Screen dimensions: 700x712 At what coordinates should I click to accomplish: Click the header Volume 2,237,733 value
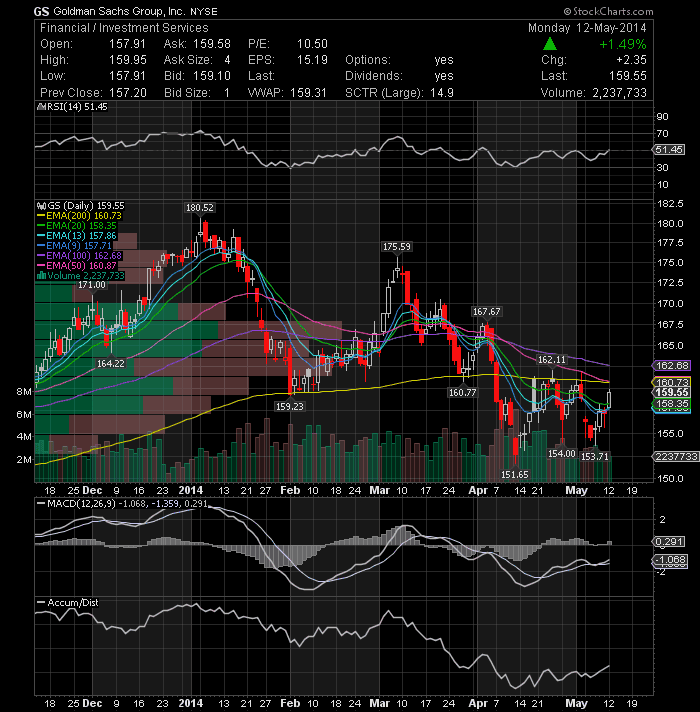[619, 93]
